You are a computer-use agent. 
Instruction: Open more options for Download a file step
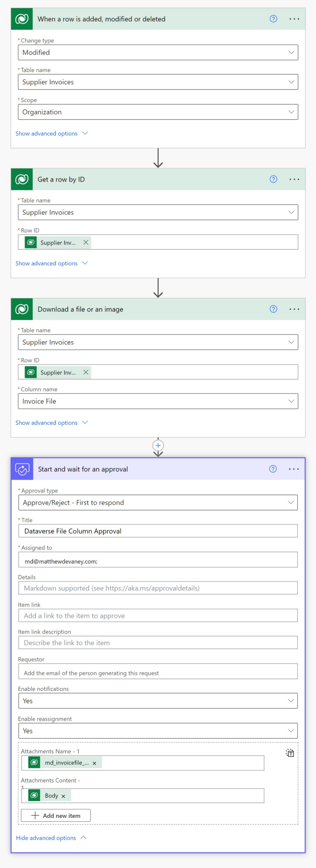click(294, 309)
